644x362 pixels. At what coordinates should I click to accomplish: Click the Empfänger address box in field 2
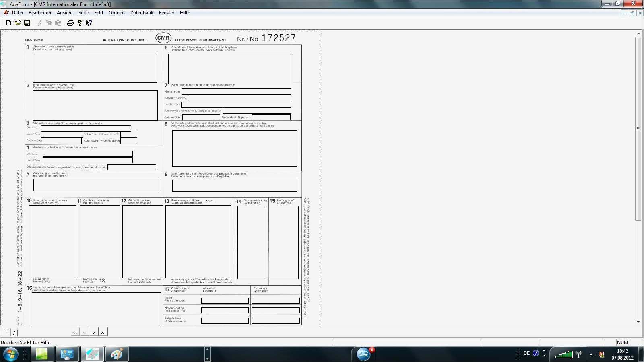pos(95,105)
